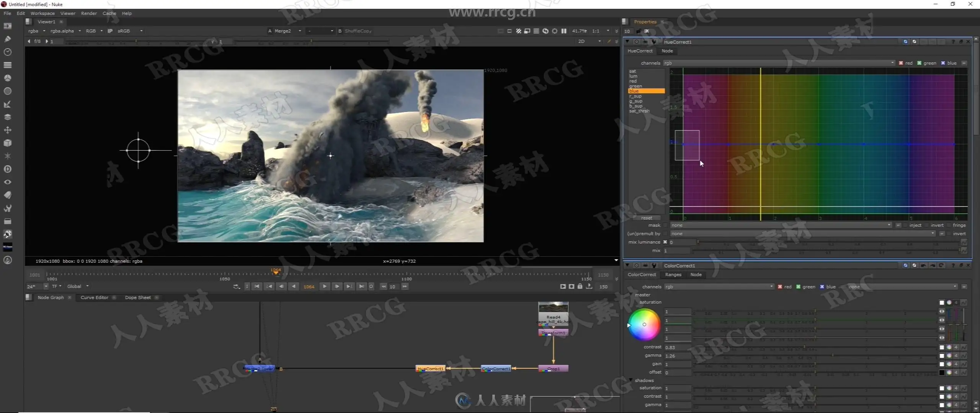Viewport: 980px width, 413px height.
Task: Open the Render menu
Action: 89,13
